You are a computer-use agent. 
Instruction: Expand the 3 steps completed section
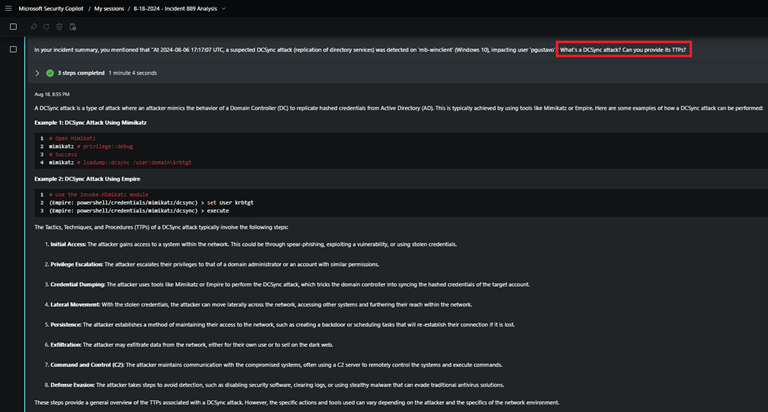pyautogui.click(x=37, y=73)
